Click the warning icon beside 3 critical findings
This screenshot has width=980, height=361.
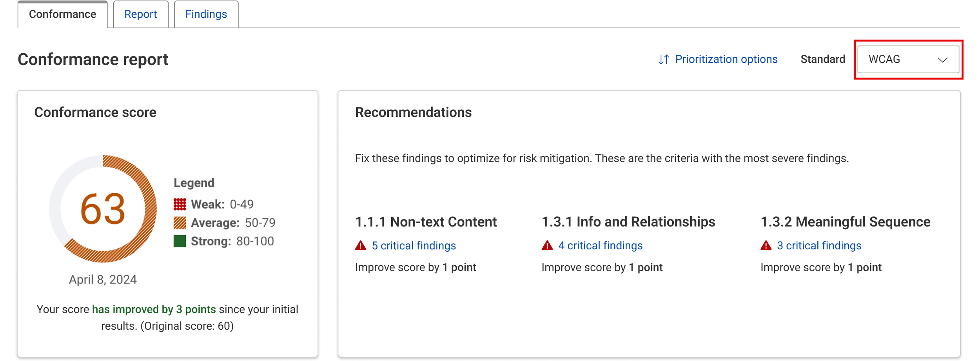click(766, 246)
